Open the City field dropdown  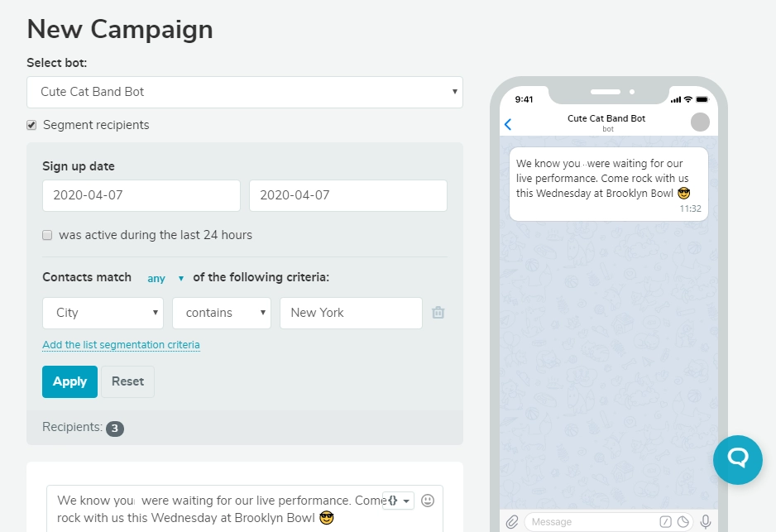(x=103, y=313)
